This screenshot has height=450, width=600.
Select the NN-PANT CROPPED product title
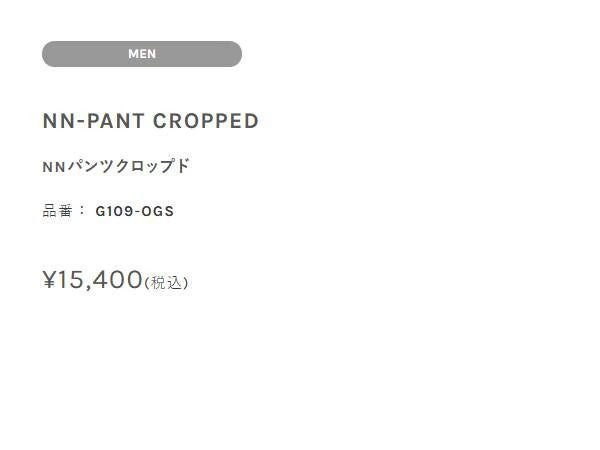150,122
